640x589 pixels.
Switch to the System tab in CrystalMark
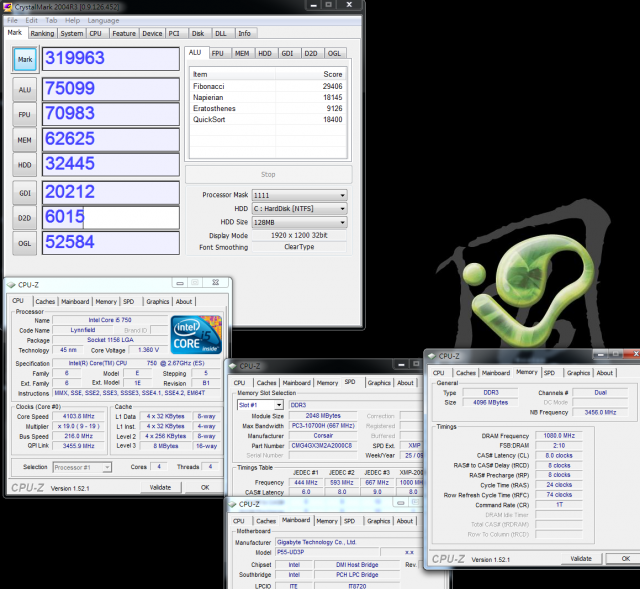[x=72, y=33]
